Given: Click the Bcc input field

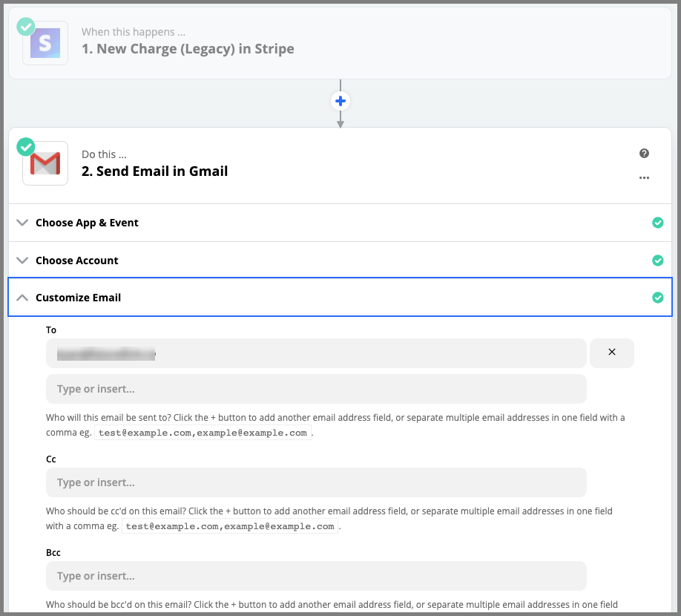Looking at the screenshot, I should pos(316,576).
